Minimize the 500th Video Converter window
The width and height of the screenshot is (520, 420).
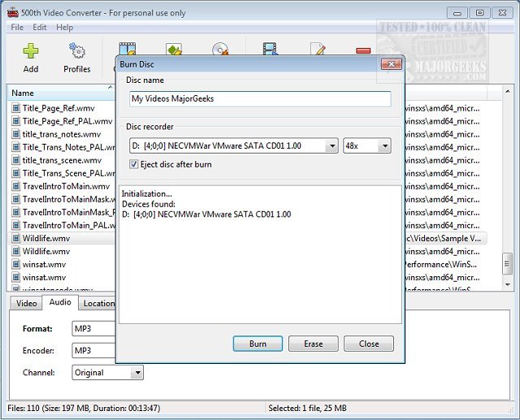[457, 13]
